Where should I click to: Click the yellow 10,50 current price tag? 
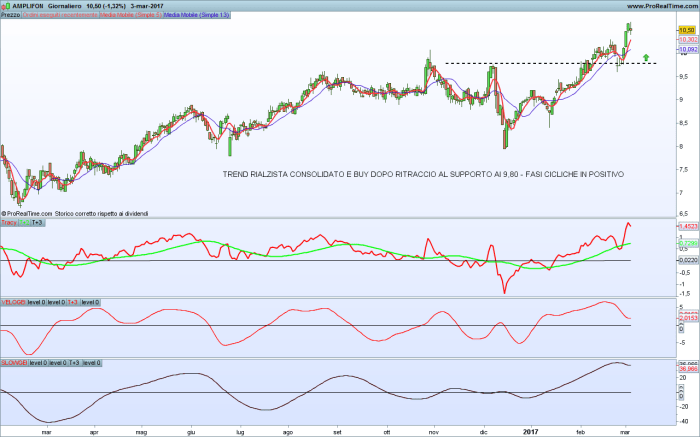687,31
